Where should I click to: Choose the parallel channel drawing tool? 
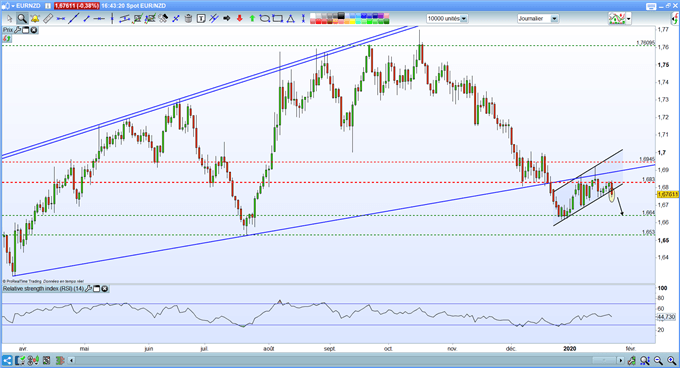click(124, 19)
